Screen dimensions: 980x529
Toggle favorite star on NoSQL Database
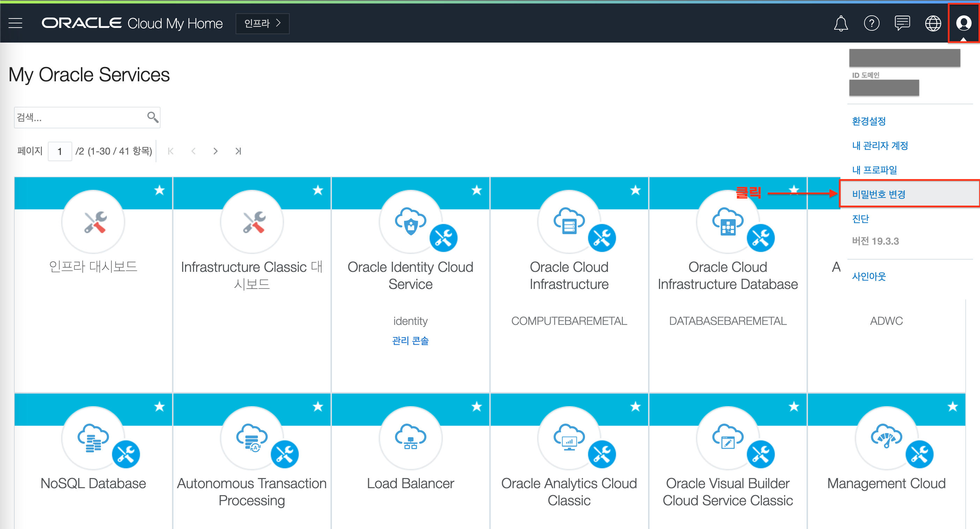159,407
